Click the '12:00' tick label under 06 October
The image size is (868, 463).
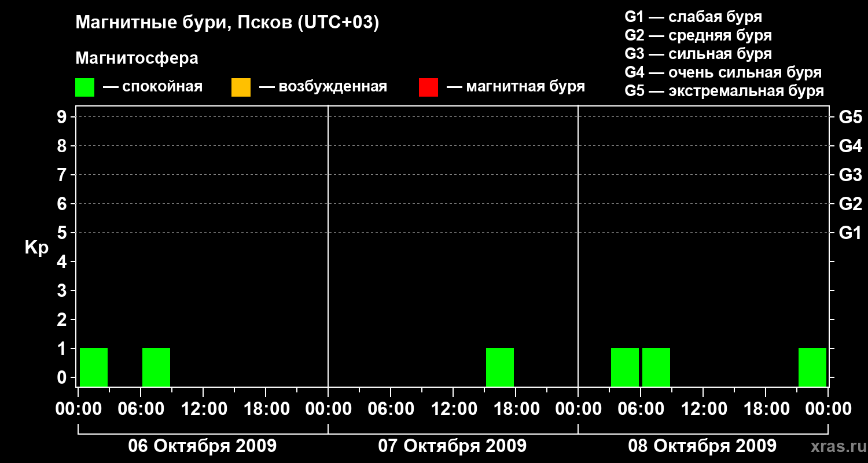(x=204, y=409)
